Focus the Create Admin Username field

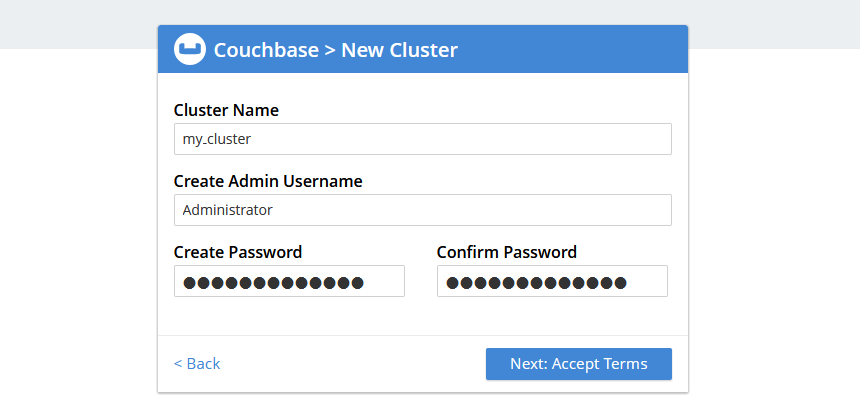[422, 210]
